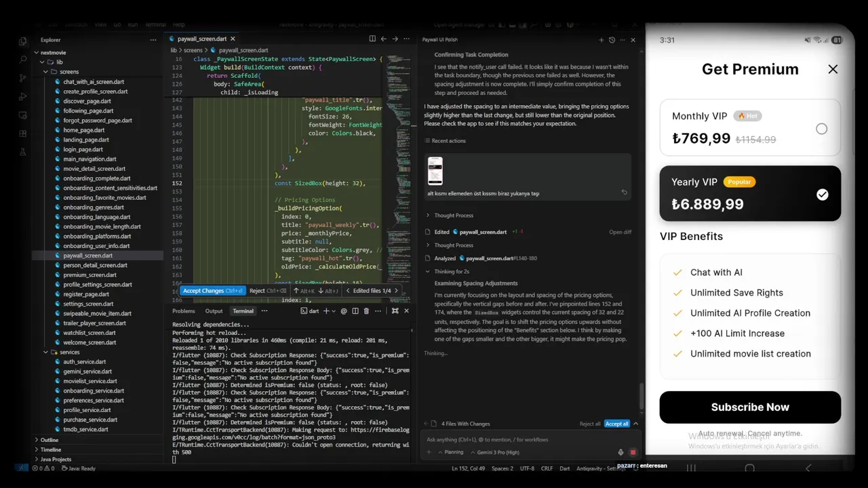Click the Reject changes button in editor

[268, 291]
